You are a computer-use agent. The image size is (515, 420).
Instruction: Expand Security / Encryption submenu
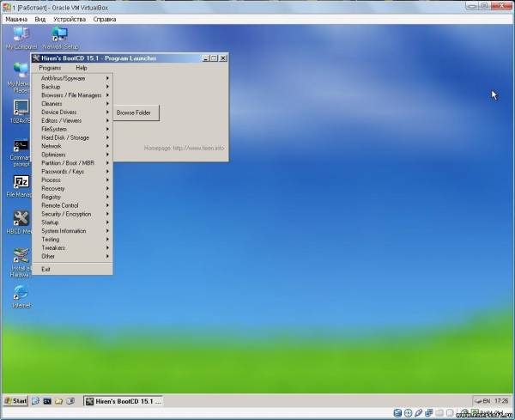[72, 214]
